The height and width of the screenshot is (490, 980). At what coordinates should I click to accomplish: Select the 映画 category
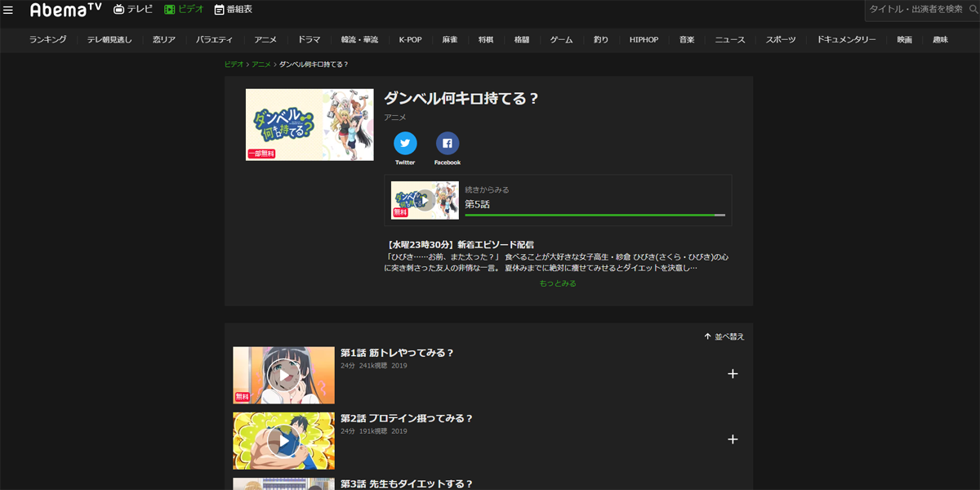[904, 39]
